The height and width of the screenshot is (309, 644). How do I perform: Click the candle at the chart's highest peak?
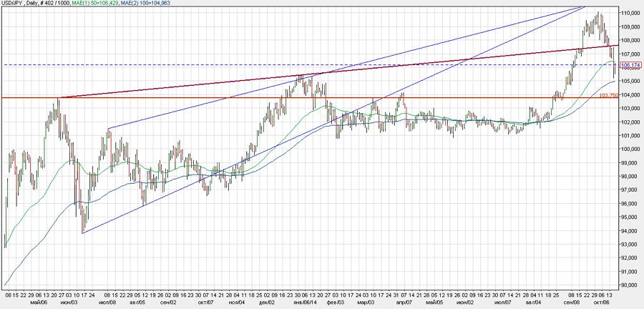coord(598,16)
